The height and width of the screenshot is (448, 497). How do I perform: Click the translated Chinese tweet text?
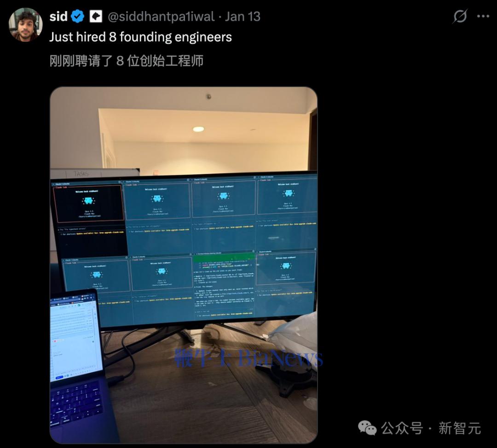click(126, 61)
